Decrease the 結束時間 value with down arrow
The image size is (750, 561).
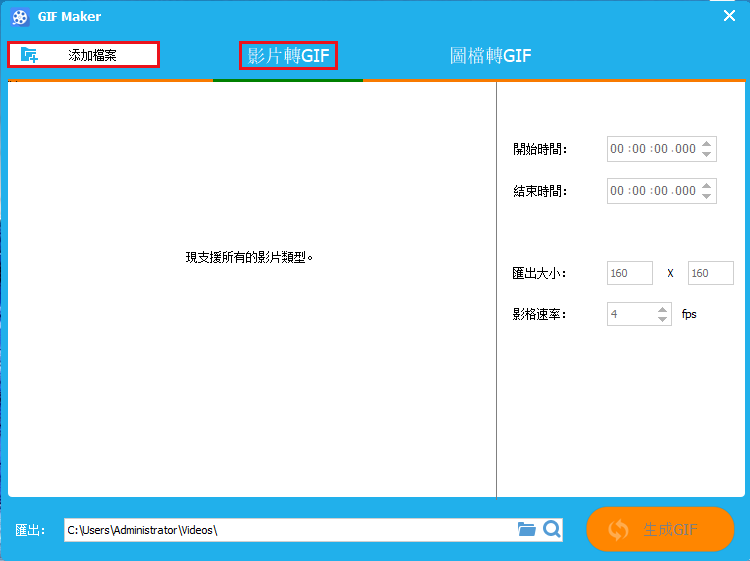coord(706,196)
